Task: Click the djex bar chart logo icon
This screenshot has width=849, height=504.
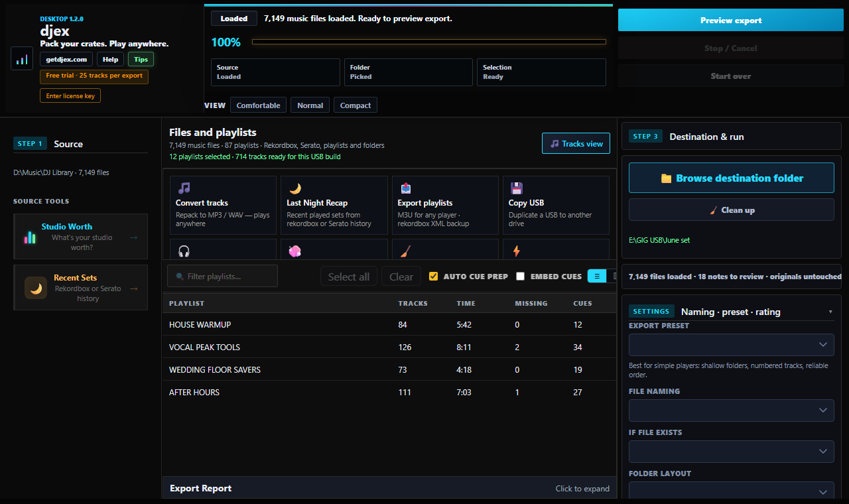Action: coord(22,58)
